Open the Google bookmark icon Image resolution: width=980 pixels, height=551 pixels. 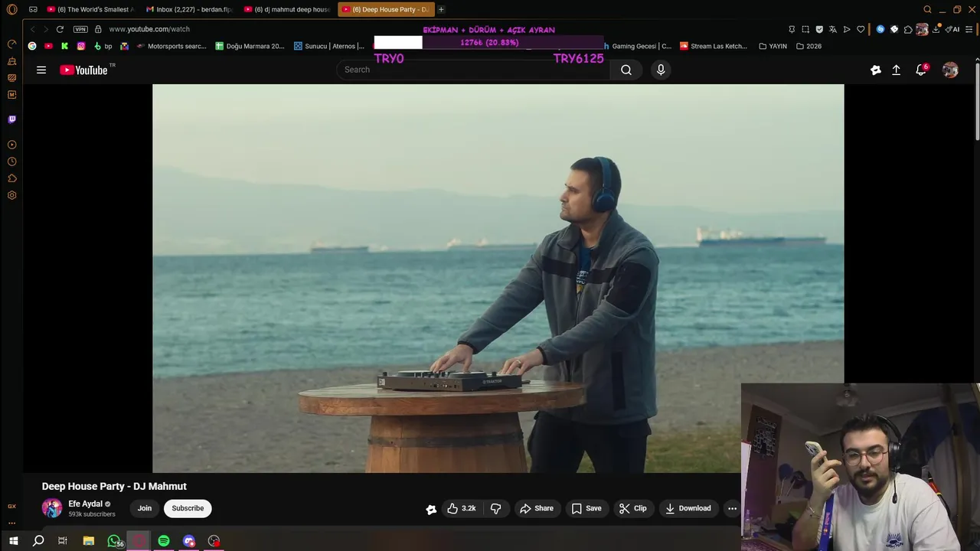tap(32, 46)
